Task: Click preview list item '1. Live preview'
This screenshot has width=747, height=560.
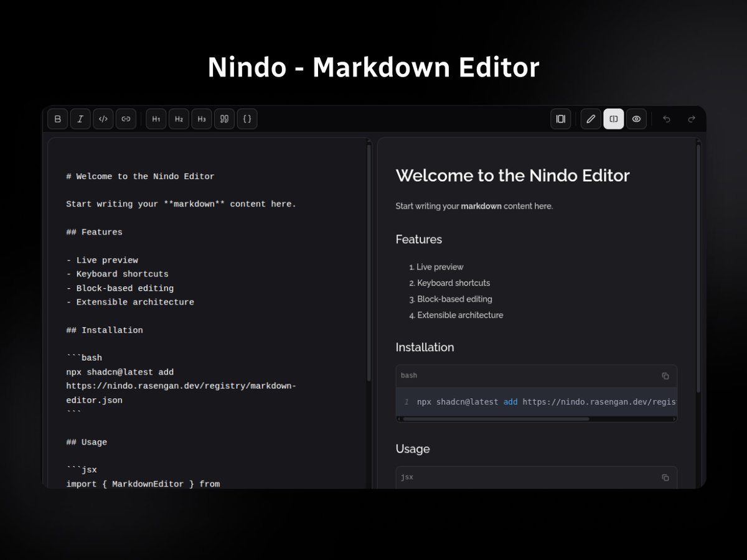Action: coord(436,267)
